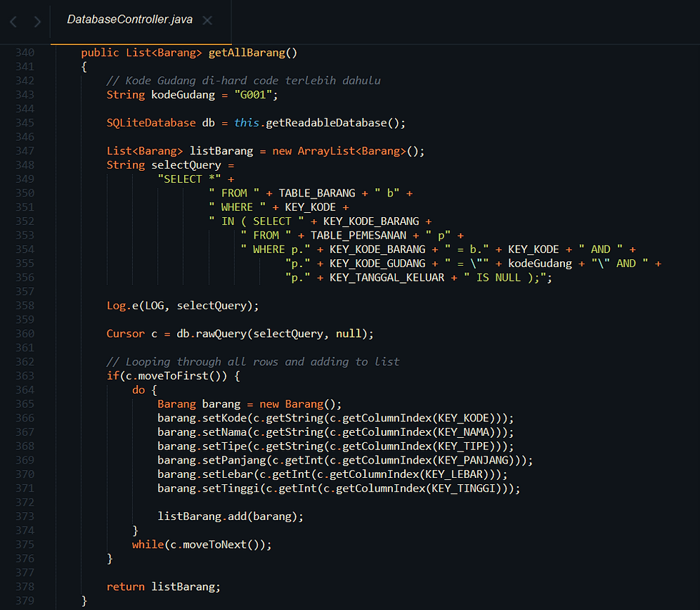
Task: Click barang.setTinggi line
Action: coord(339,489)
